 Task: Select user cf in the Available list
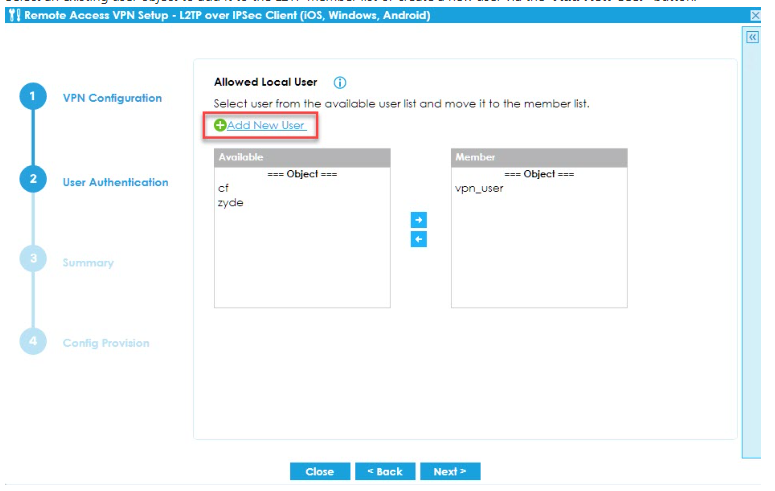(x=223, y=188)
